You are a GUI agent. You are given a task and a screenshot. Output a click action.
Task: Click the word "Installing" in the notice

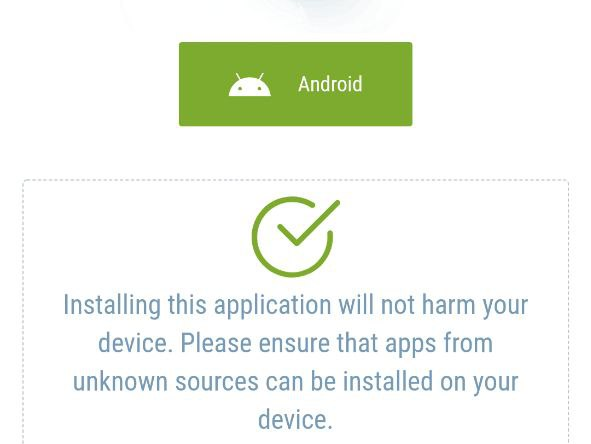coord(112,305)
